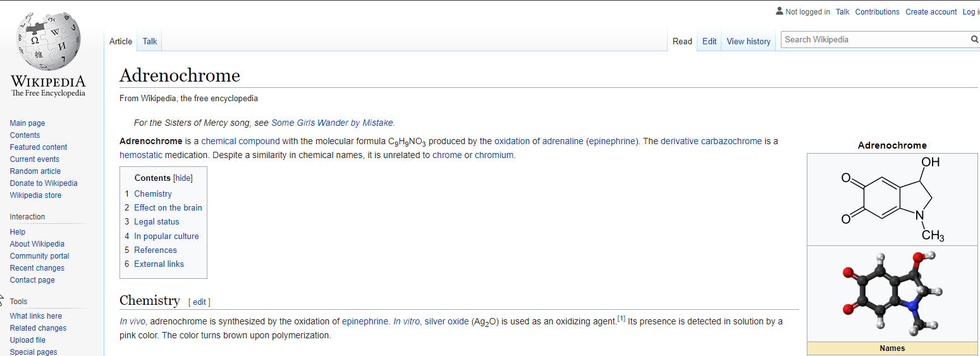Image resolution: width=980 pixels, height=356 pixels.
Task: Open the Special pages link
Action: (34, 352)
